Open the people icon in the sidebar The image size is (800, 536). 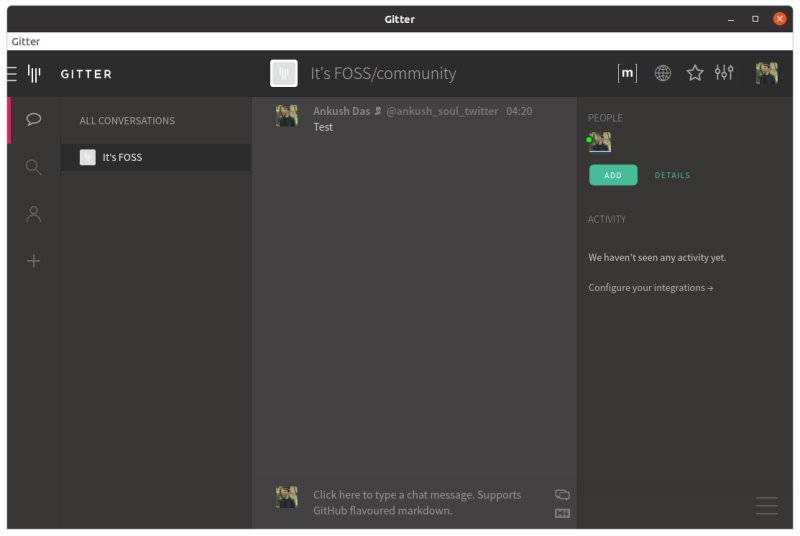pos(34,214)
